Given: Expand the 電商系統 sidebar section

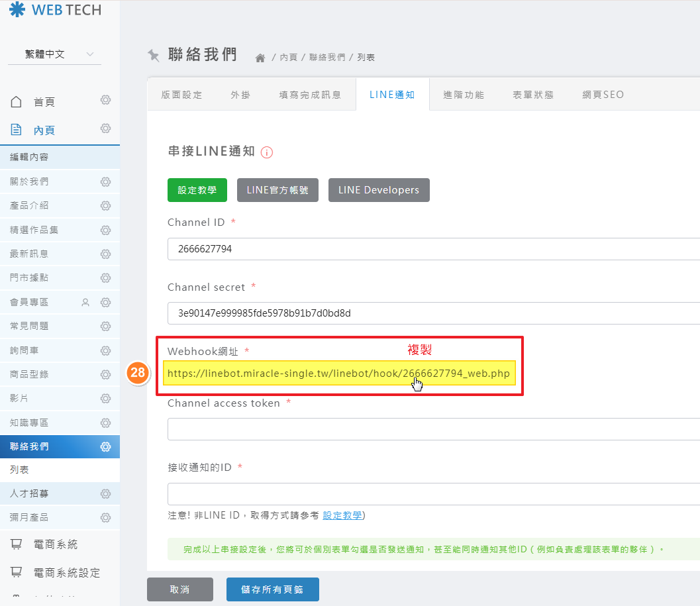Looking at the screenshot, I should click(x=56, y=544).
